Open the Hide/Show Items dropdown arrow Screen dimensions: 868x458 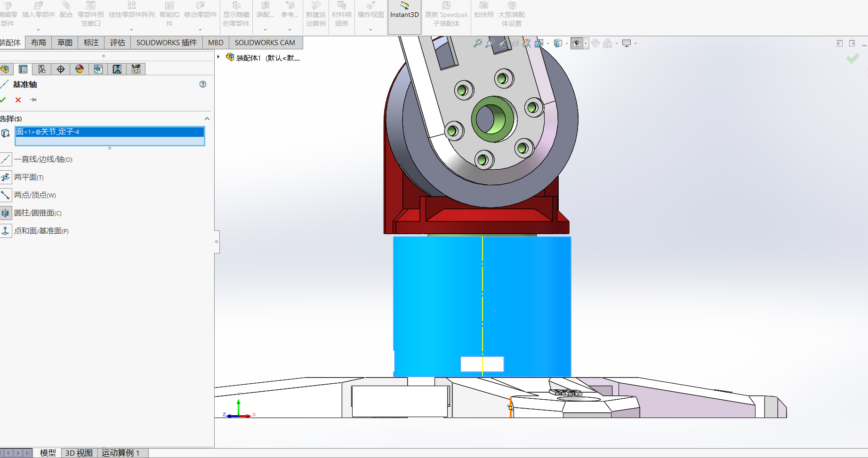point(586,43)
